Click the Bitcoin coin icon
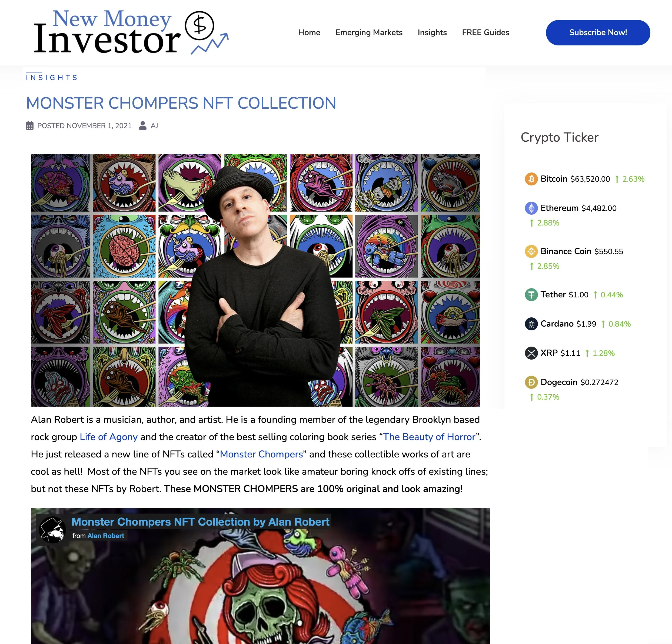 (x=531, y=179)
